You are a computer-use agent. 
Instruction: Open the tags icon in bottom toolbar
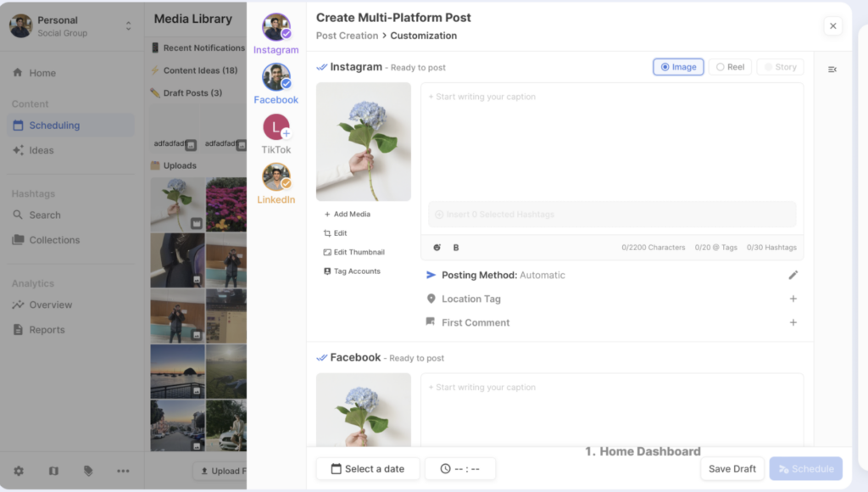click(x=87, y=470)
